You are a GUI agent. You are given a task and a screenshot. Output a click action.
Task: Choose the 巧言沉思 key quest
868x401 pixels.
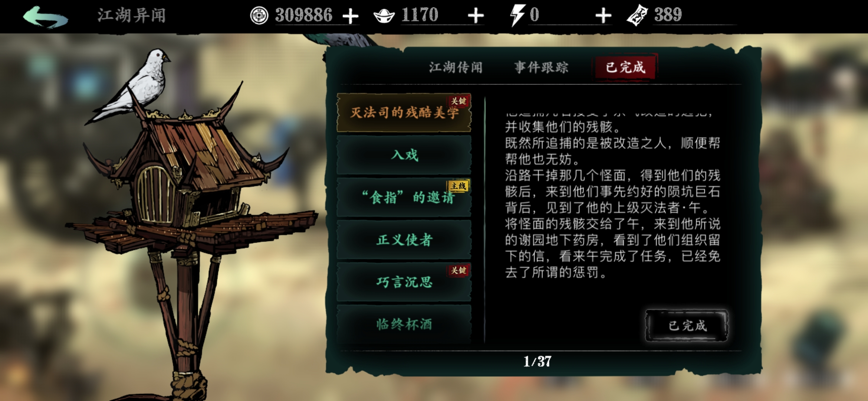pos(404,282)
